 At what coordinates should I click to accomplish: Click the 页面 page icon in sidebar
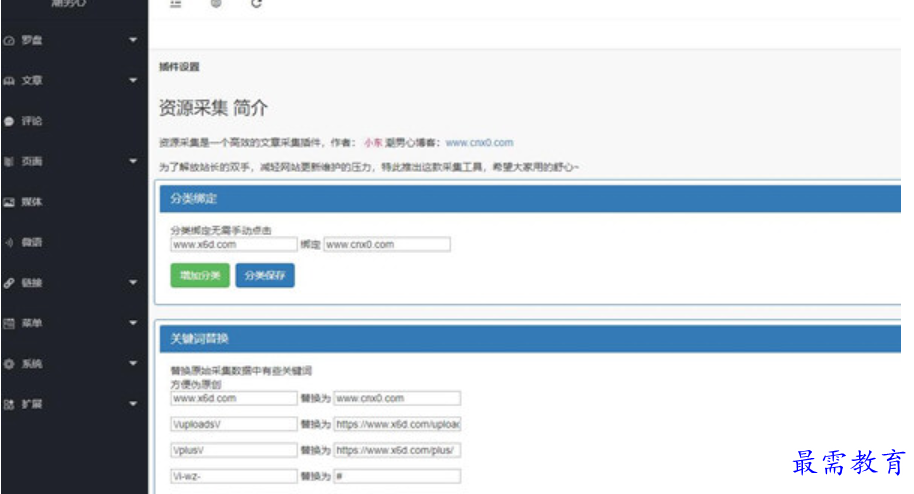(x=9, y=162)
